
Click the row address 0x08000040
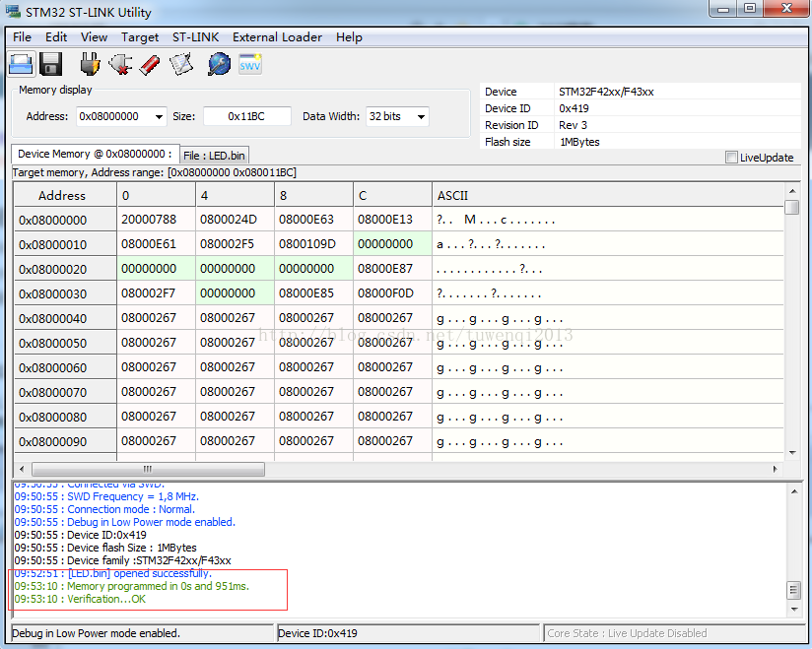[65, 318]
